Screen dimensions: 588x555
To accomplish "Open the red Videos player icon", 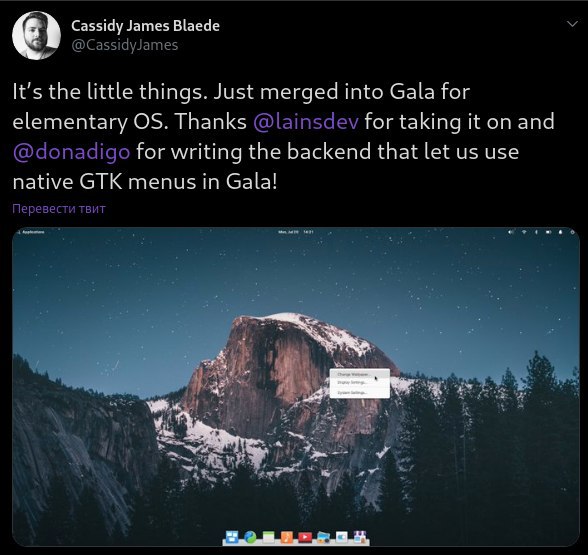I will tap(305, 537).
